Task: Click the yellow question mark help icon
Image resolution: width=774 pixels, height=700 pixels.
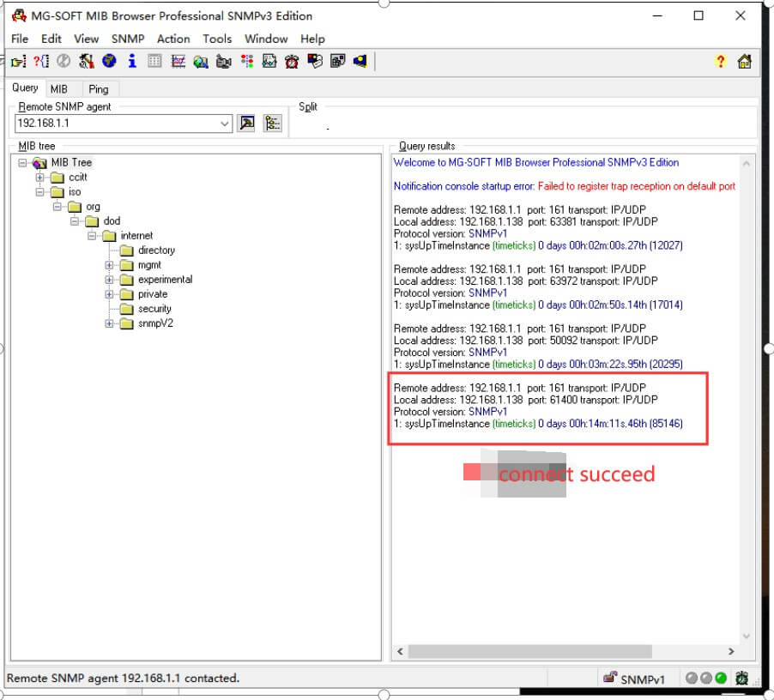Action: coord(721,62)
